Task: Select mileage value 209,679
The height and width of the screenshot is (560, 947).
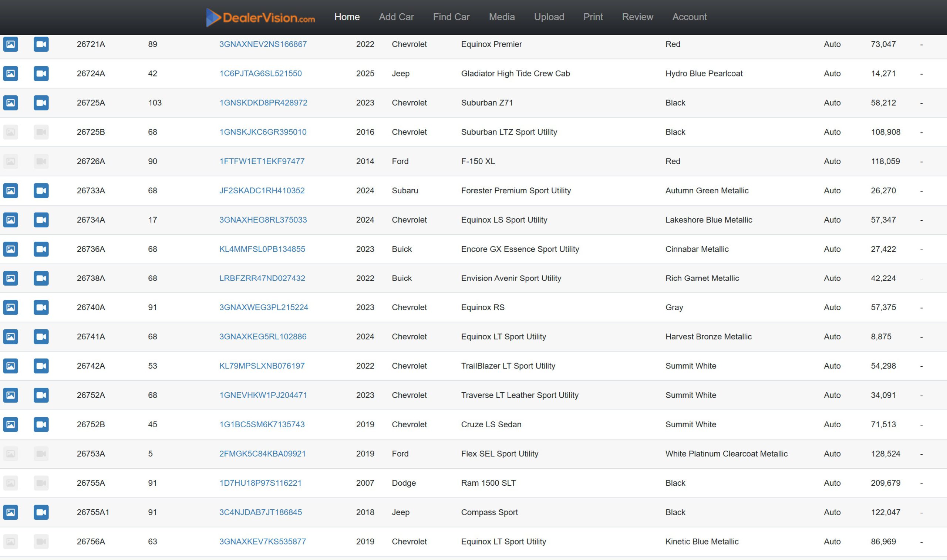Action: [886, 483]
